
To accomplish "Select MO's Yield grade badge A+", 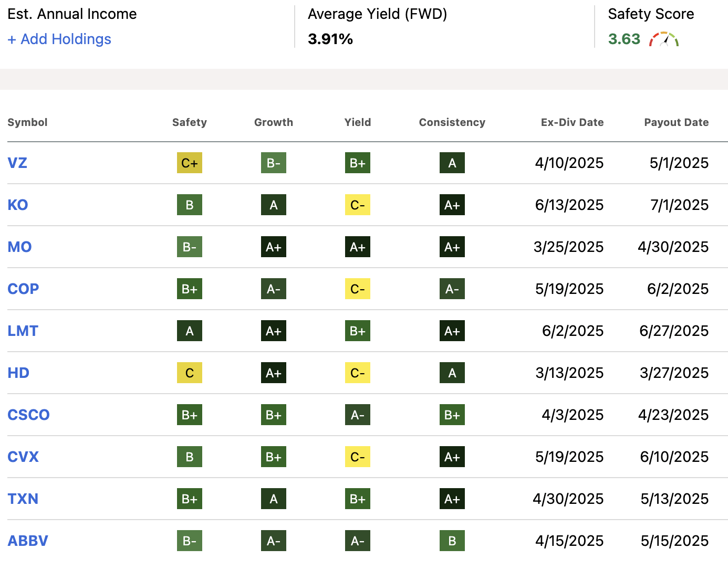I will pos(358,247).
